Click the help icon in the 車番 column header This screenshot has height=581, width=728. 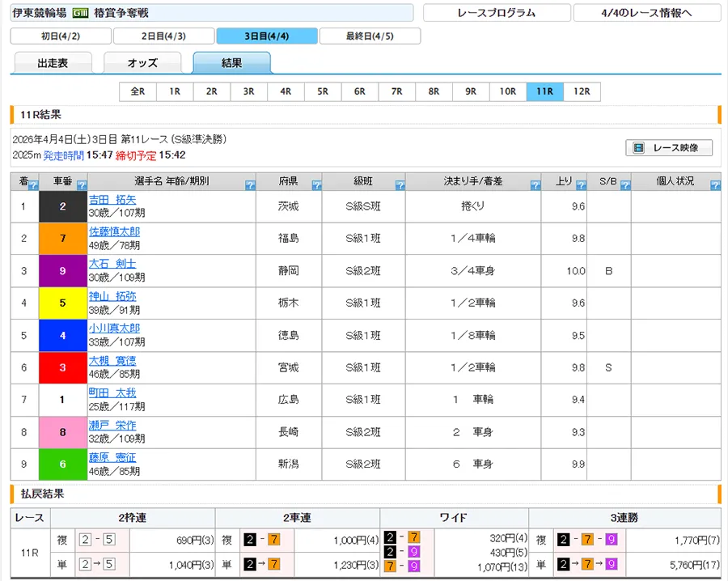coord(81,185)
